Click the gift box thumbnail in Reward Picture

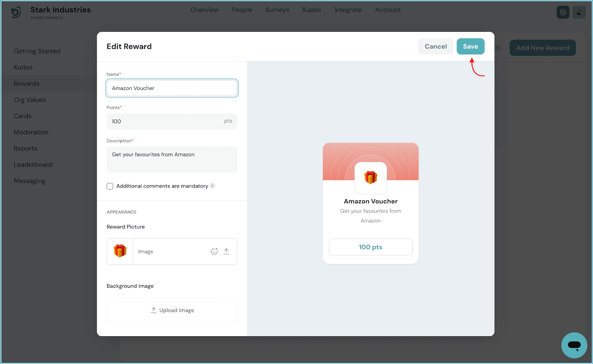point(120,251)
